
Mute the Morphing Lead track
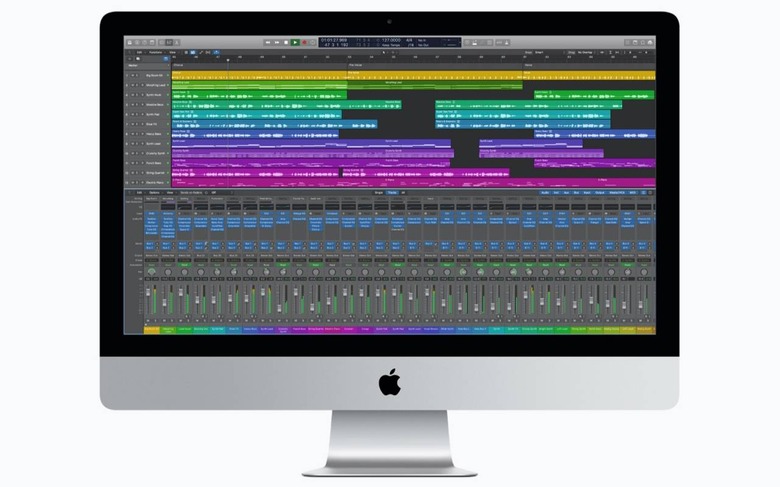(132, 85)
